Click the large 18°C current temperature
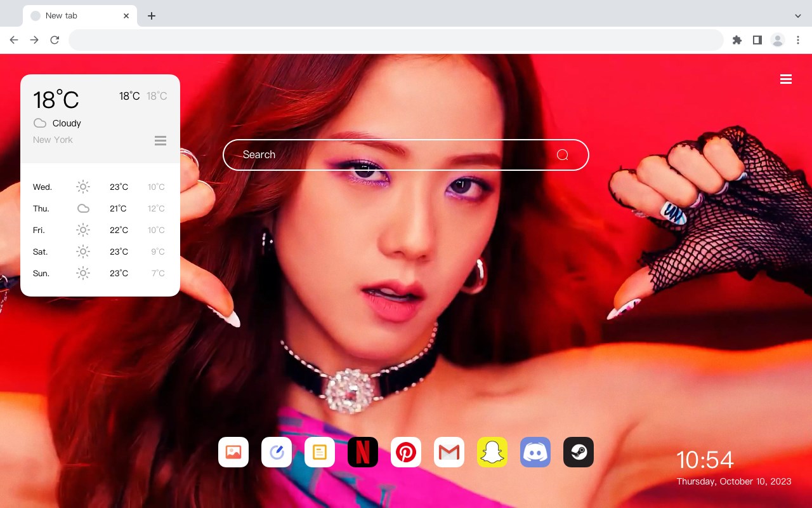The width and height of the screenshot is (812, 508). 56,100
